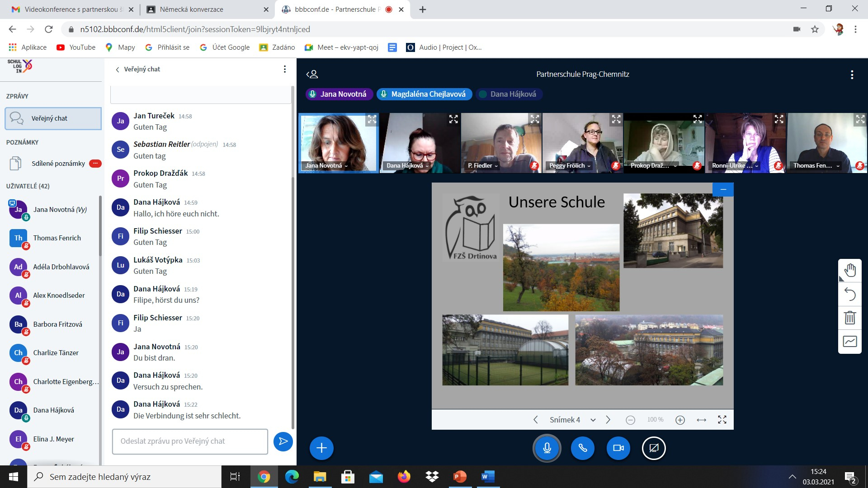Switch to the Německá konverzace browser tab
The width and height of the screenshot is (868, 488).
tap(207, 9)
